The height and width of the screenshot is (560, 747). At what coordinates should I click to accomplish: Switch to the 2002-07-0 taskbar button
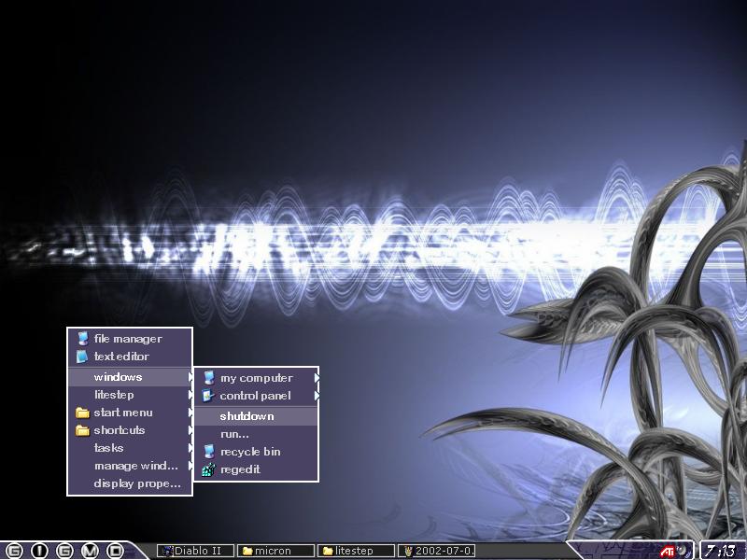tap(436, 551)
